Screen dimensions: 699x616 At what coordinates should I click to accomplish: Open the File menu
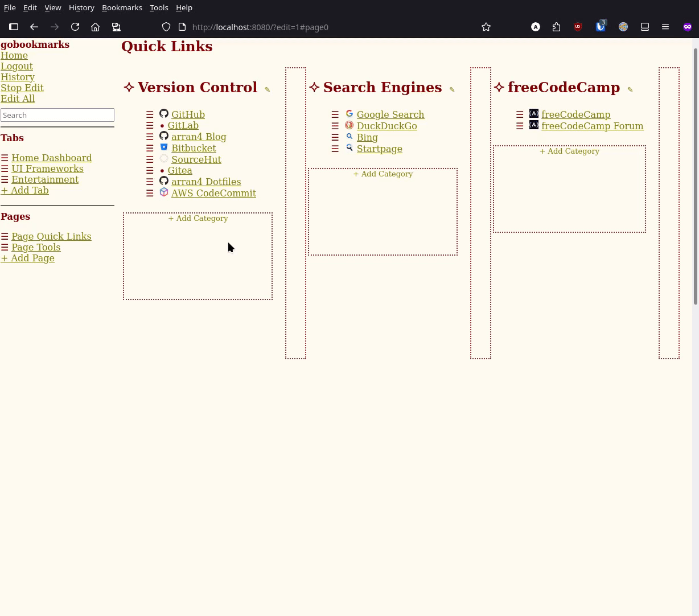click(x=10, y=7)
